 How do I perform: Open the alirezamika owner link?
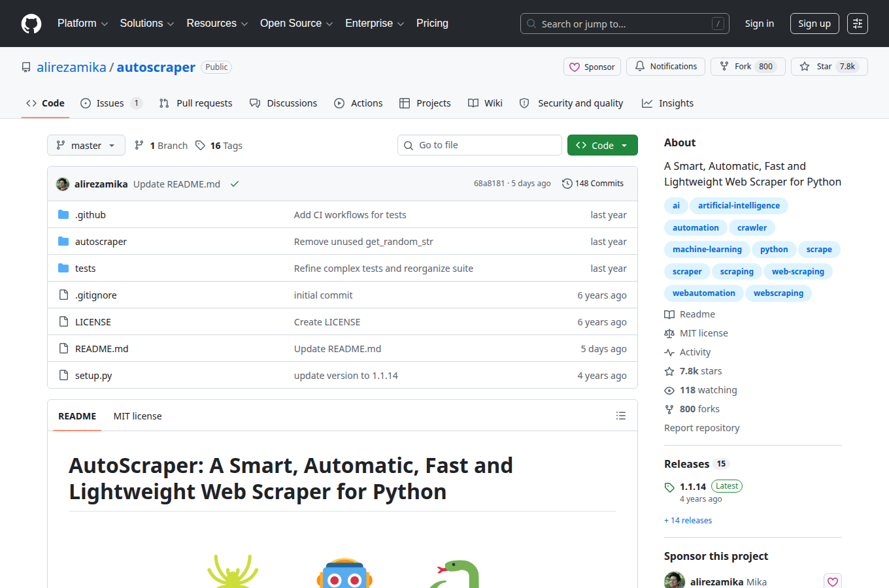[x=71, y=67]
